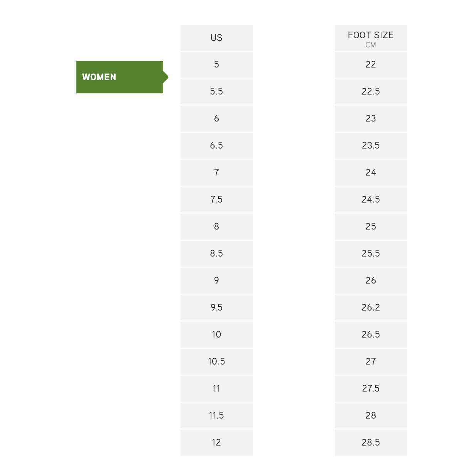Select US size 11 cell
476x476 pixels.
coord(216,388)
